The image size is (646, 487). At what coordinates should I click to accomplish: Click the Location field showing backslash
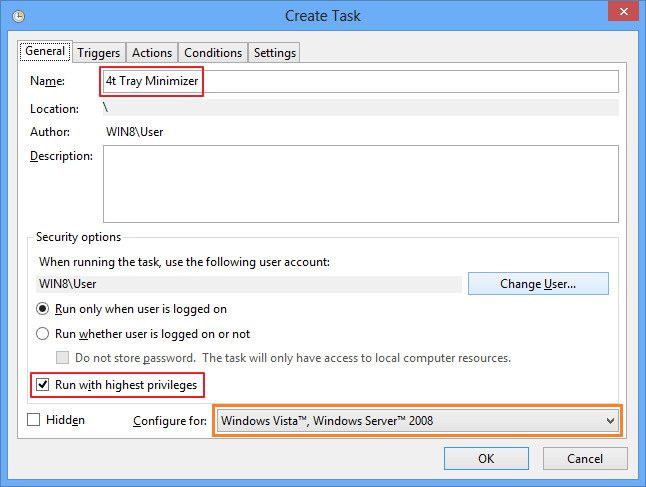click(360, 108)
